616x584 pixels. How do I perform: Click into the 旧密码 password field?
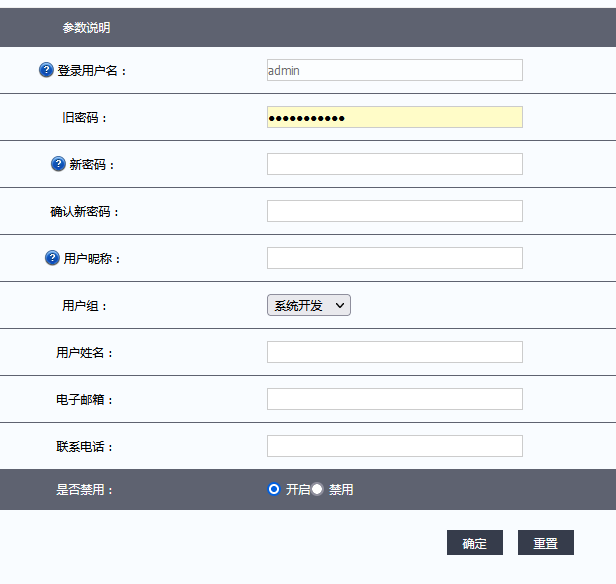pos(394,117)
